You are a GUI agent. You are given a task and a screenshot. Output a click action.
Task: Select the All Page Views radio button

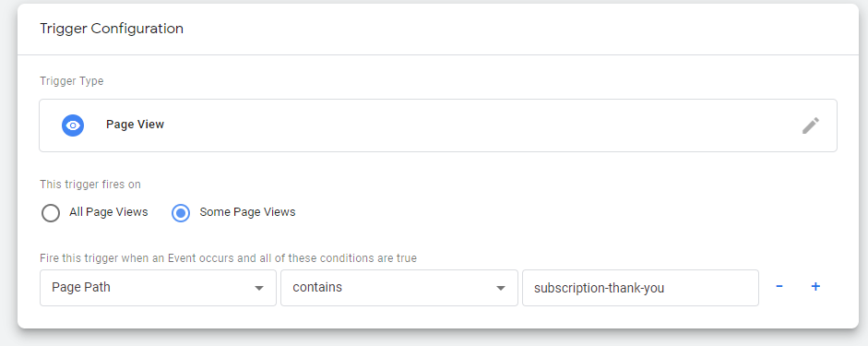point(51,212)
